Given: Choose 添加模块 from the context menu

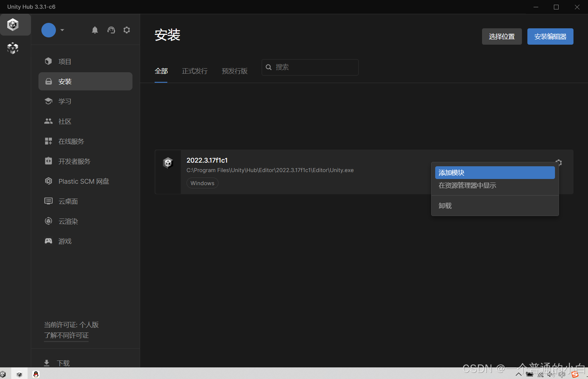Looking at the screenshot, I should click(x=495, y=173).
